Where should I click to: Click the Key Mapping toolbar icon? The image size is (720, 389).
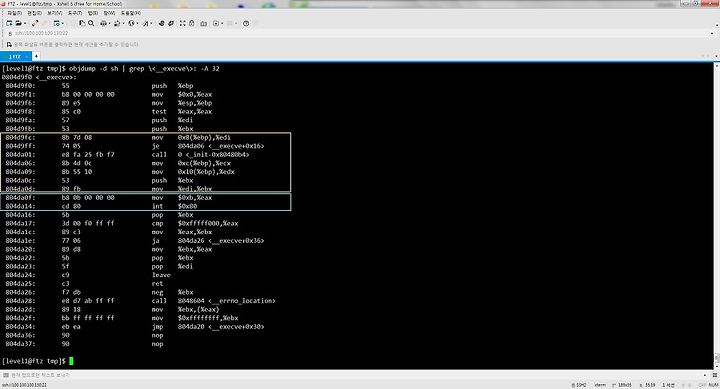pyautogui.click(x=203, y=23)
